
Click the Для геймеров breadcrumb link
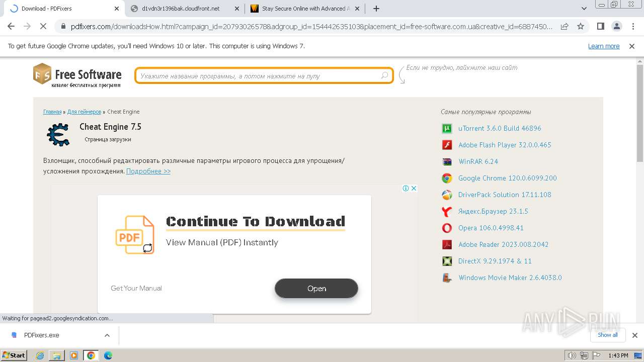click(x=84, y=112)
